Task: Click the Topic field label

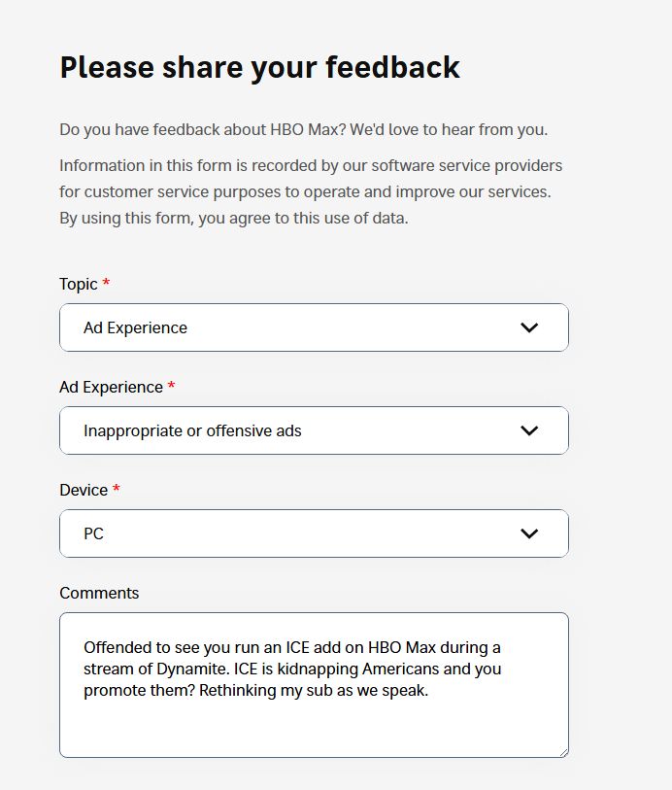Action: [x=79, y=284]
